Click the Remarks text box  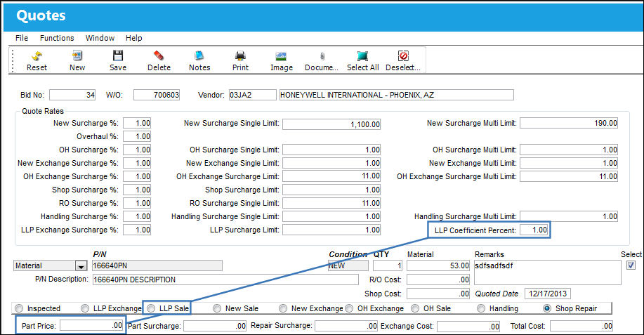click(548, 272)
